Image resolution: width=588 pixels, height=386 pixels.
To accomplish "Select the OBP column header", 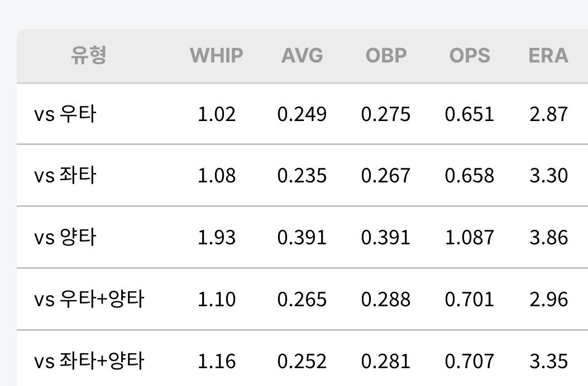I will (x=386, y=55).
